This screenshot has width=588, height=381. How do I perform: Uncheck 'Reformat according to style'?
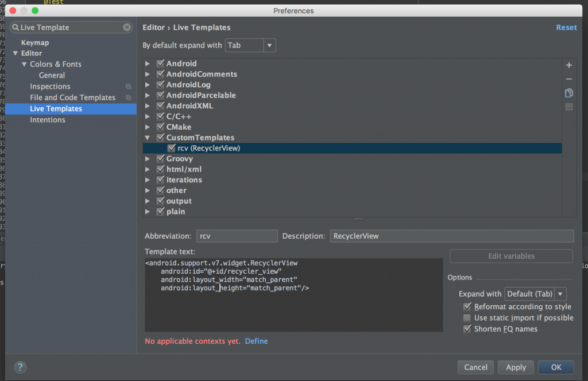(x=467, y=306)
